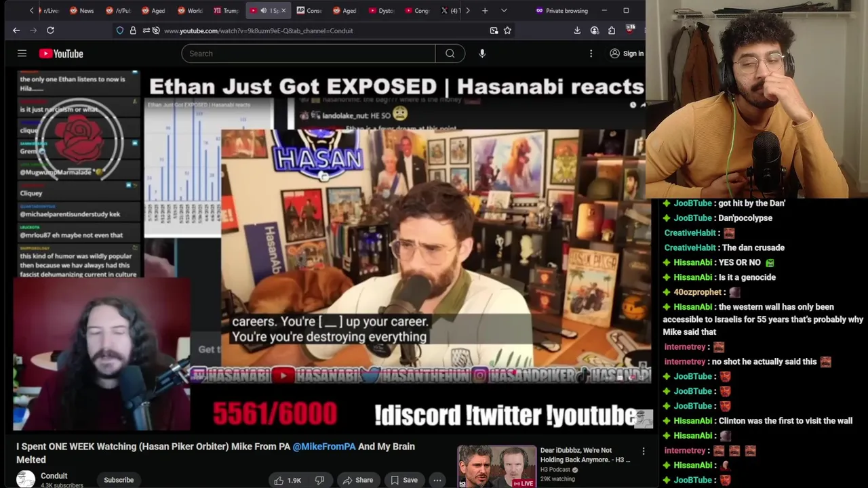This screenshot has height=488, width=868.
Task: Mute the playing tab via speaker icon
Action: click(x=264, y=11)
